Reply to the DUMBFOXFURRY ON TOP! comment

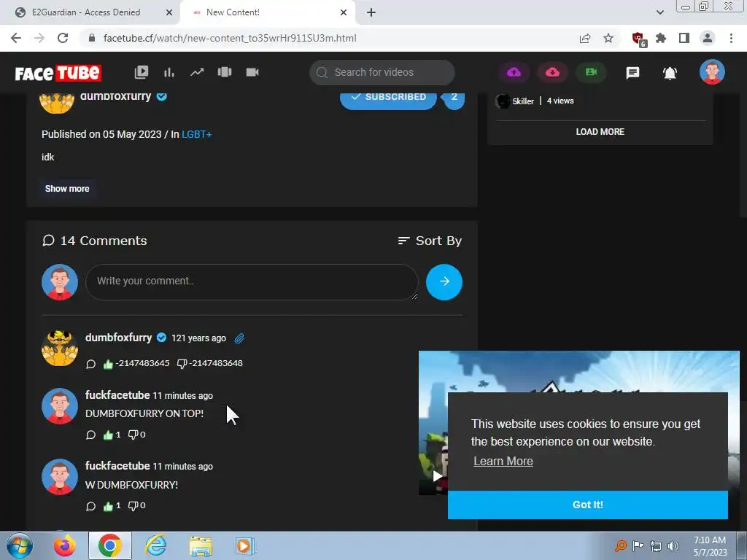(x=90, y=435)
